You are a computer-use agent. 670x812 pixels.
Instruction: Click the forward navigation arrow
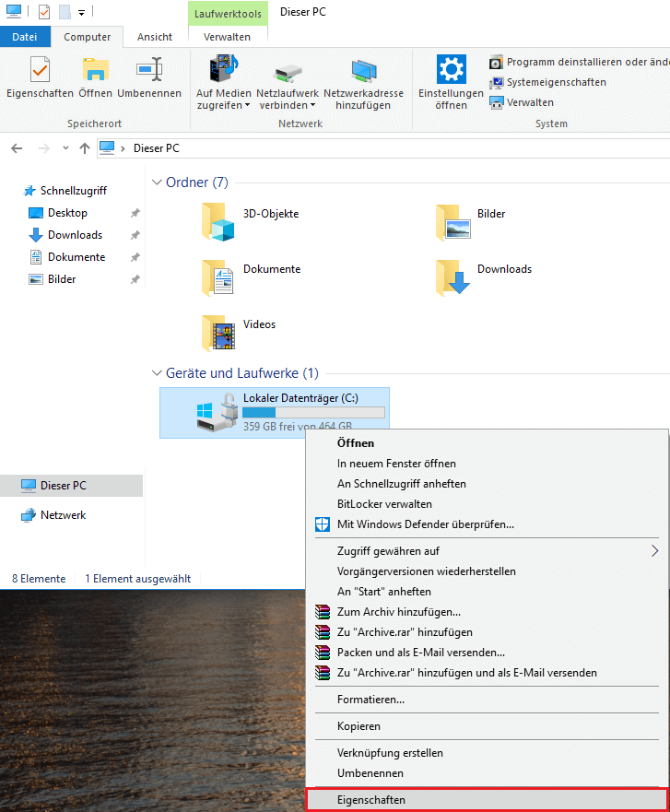44,148
